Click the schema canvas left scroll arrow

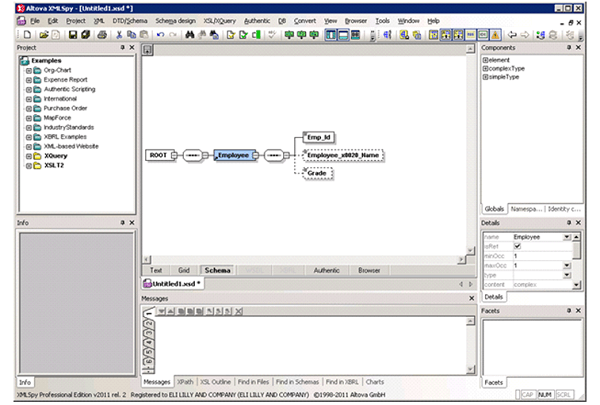147,260
